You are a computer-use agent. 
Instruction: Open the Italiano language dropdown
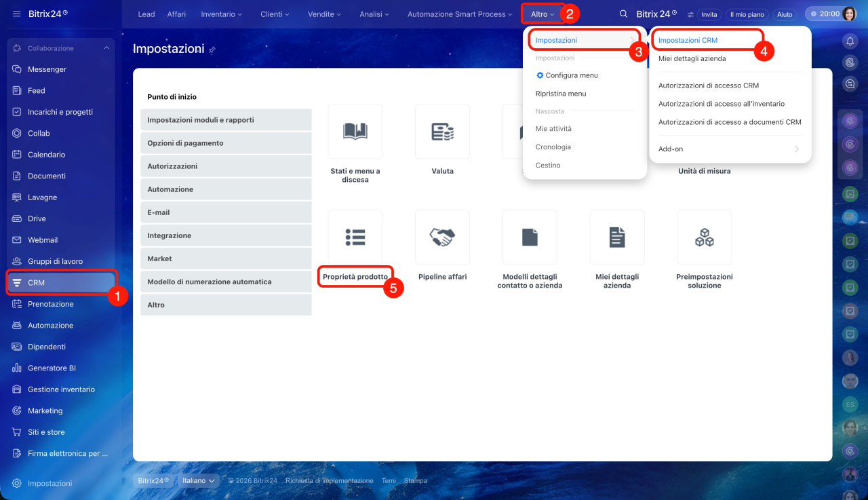pyautogui.click(x=199, y=480)
